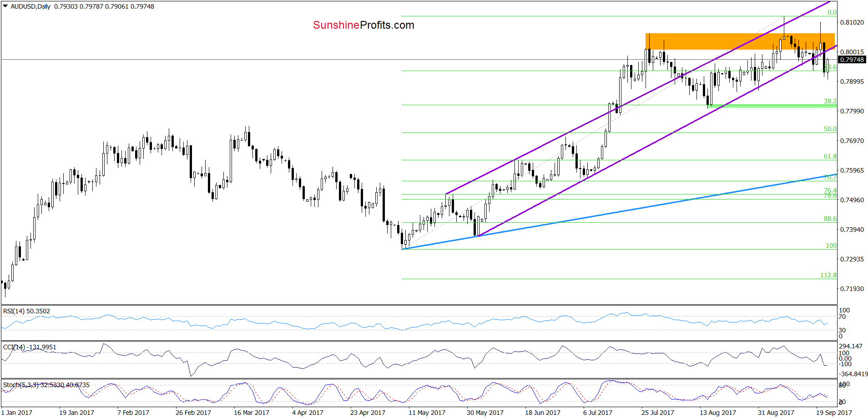Click the 0.81020 price axis value
Image resolution: width=868 pixels, height=419 pixels.
pyautogui.click(x=852, y=22)
